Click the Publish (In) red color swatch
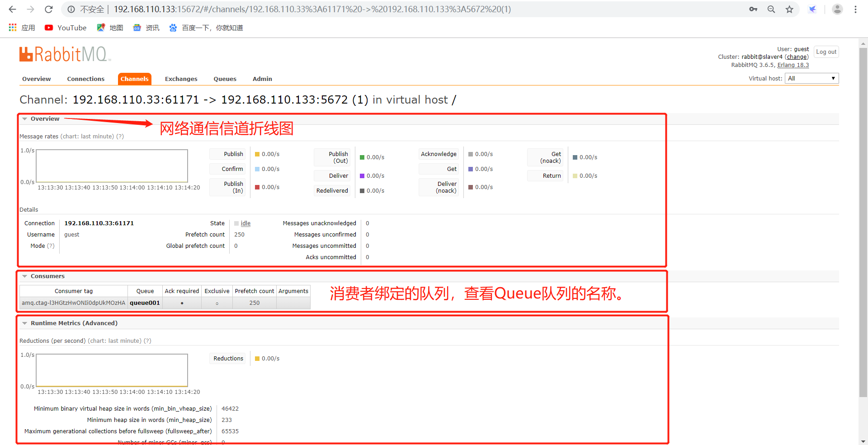 pyautogui.click(x=257, y=187)
